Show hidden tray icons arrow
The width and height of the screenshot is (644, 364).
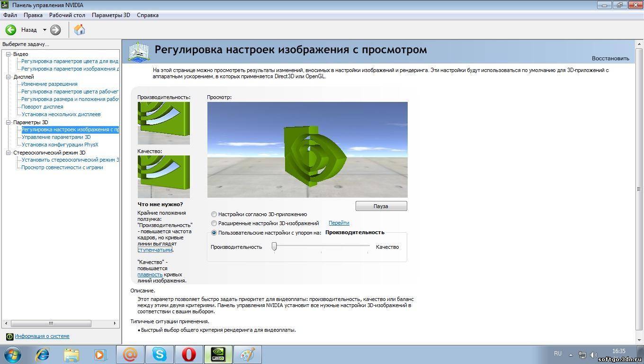tap(571, 355)
